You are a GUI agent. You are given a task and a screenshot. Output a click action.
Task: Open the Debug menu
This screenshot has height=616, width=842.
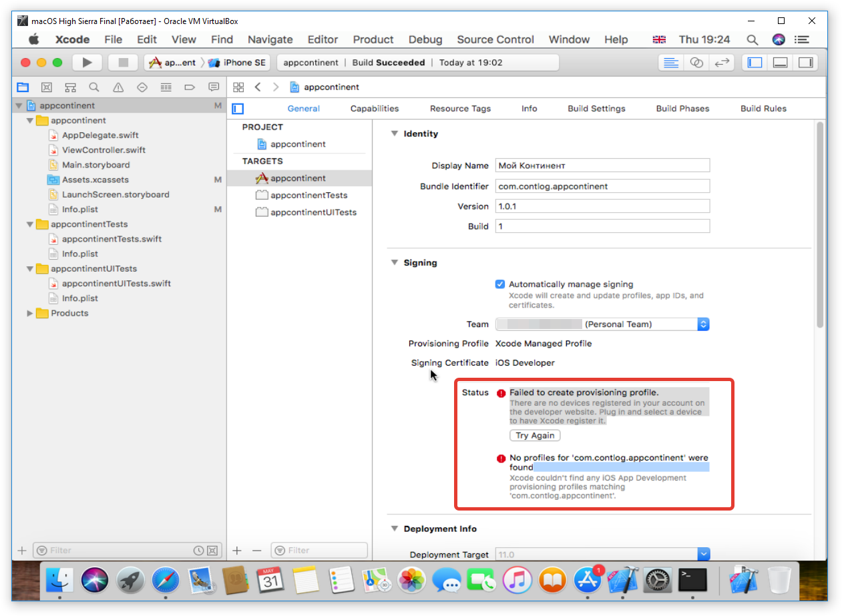[425, 40]
